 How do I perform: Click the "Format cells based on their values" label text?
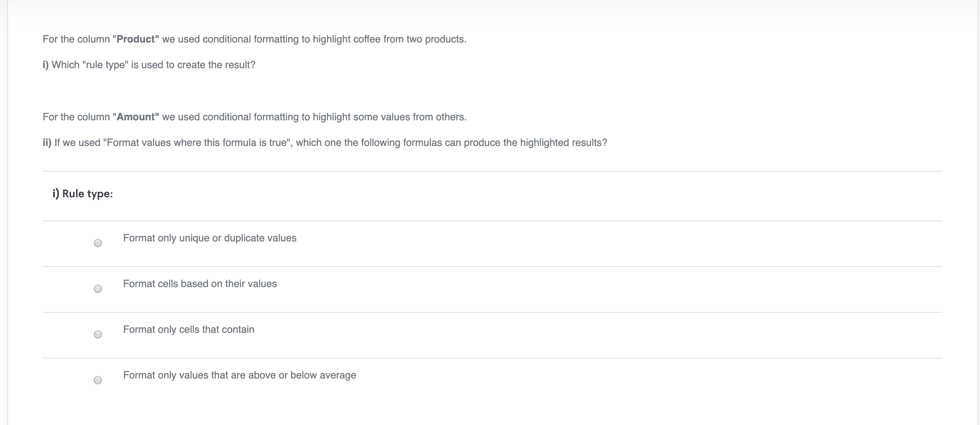[x=200, y=284]
